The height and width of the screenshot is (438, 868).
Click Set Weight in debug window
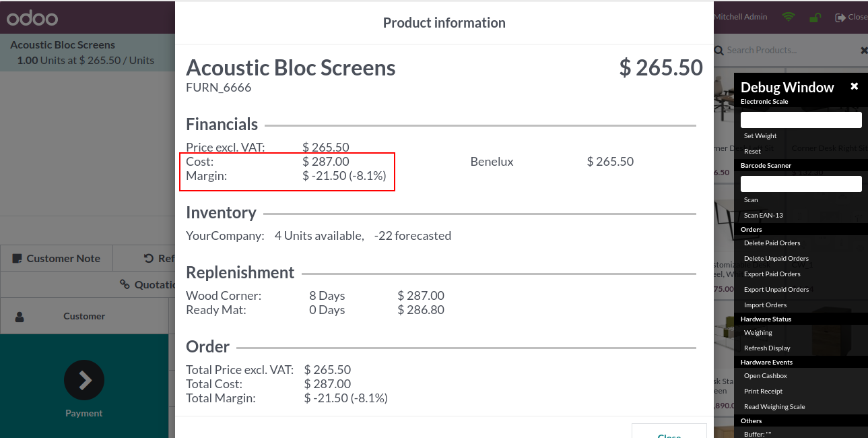click(x=760, y=135)
